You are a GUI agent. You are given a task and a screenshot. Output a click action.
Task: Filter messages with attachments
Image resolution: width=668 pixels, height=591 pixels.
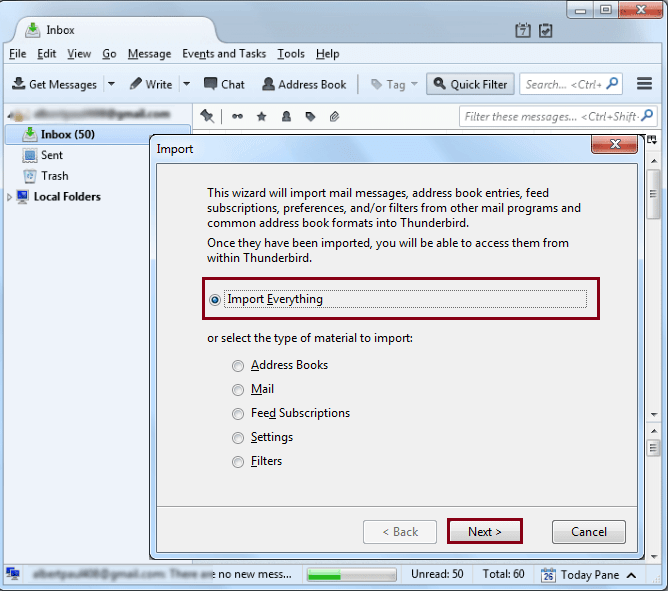[334, 116]
